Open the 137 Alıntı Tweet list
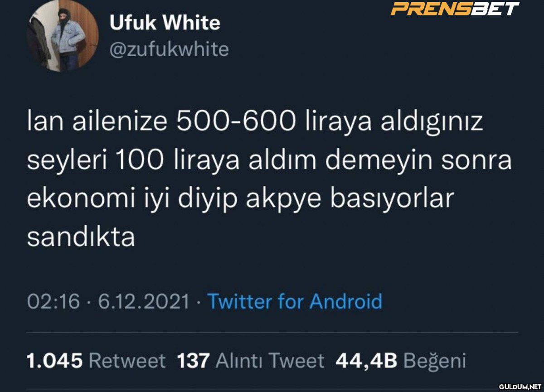 point(251,361)
